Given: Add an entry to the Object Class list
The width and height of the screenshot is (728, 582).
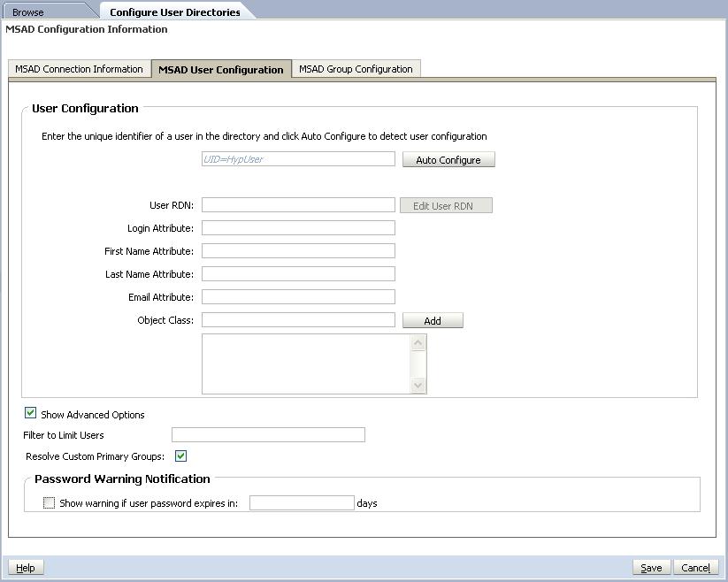Looking at the screenshot, I should (x=433, y=320).
